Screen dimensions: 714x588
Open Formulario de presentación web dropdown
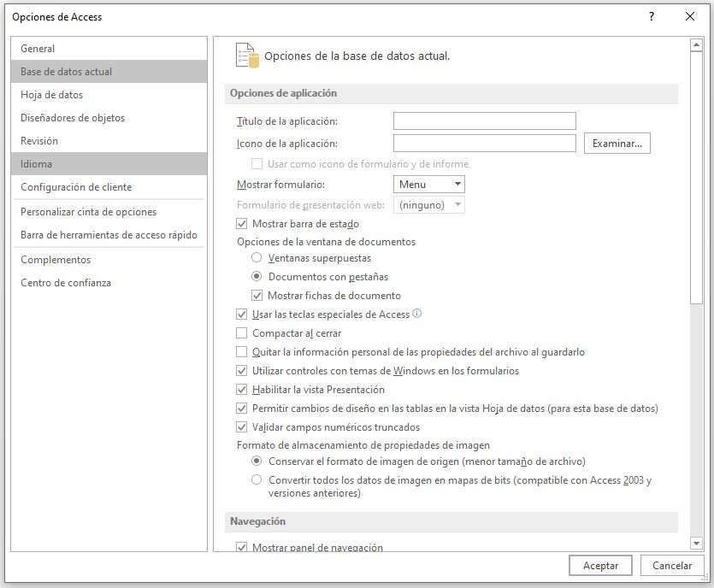[429, 205]
